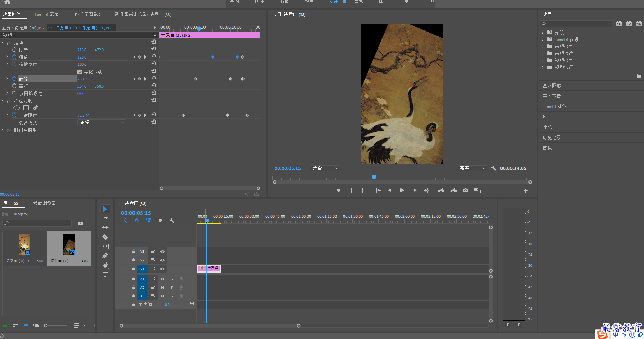The image size is (644, 339).
Task: Select the Hand tool
Action: [x=105, y=265]
